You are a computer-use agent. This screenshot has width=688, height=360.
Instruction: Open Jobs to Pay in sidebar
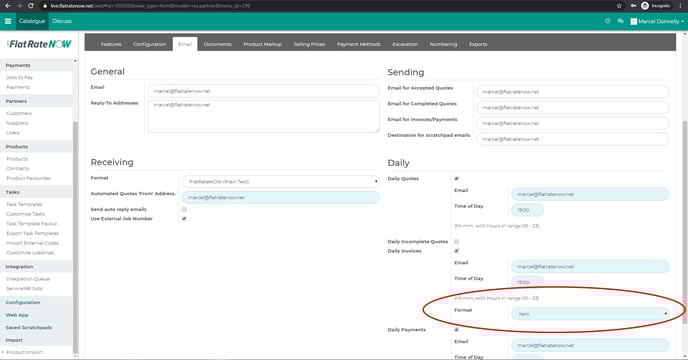[x=19, y=78]
